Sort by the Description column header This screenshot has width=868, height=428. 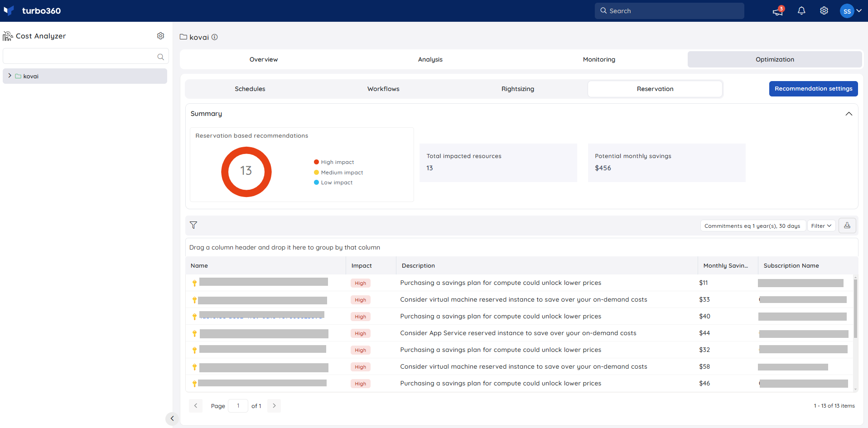click(x=547, y=265)
